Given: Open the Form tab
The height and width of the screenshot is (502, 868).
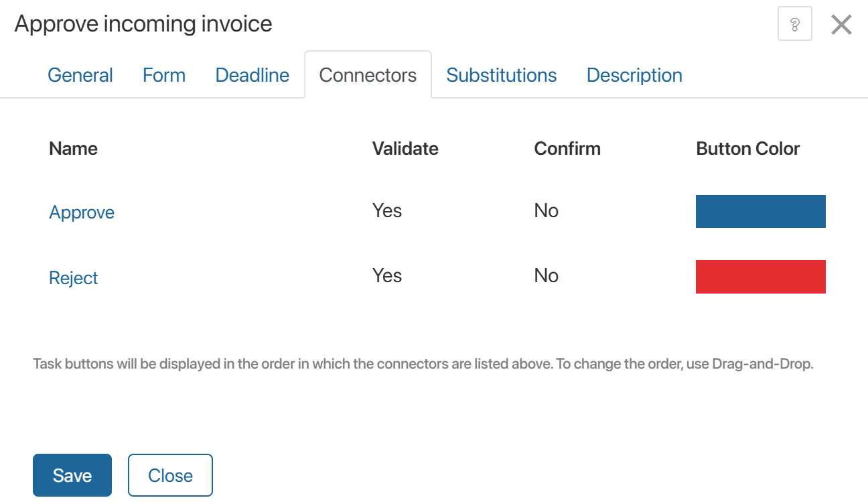Looking at the screenshot, I should (164, 75).
